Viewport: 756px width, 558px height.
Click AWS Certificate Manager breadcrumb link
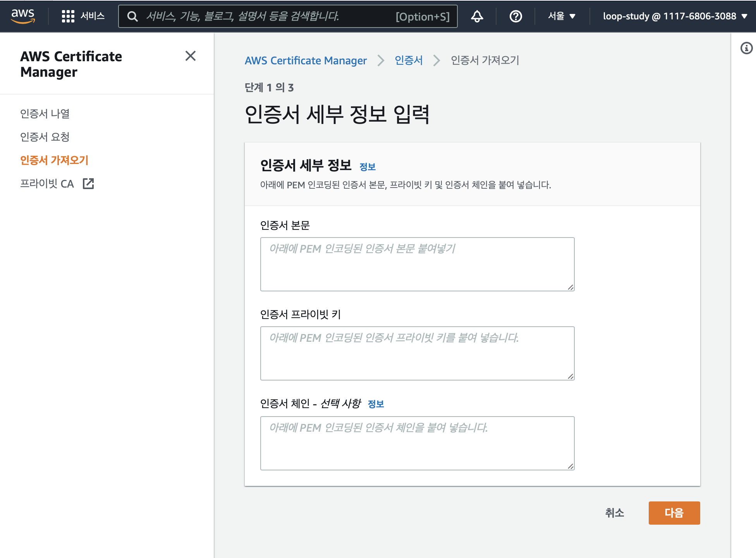click(x=305, y=60)
